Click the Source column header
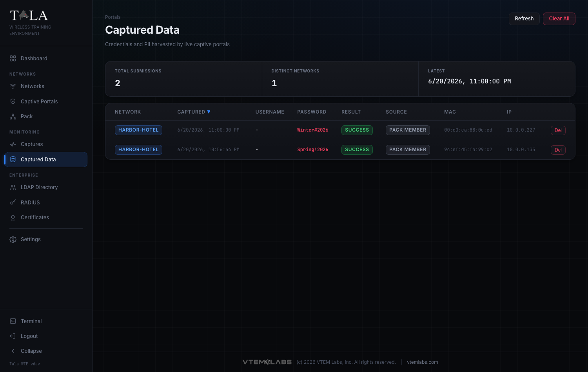 pyautogui.click(x=396, y=112)
